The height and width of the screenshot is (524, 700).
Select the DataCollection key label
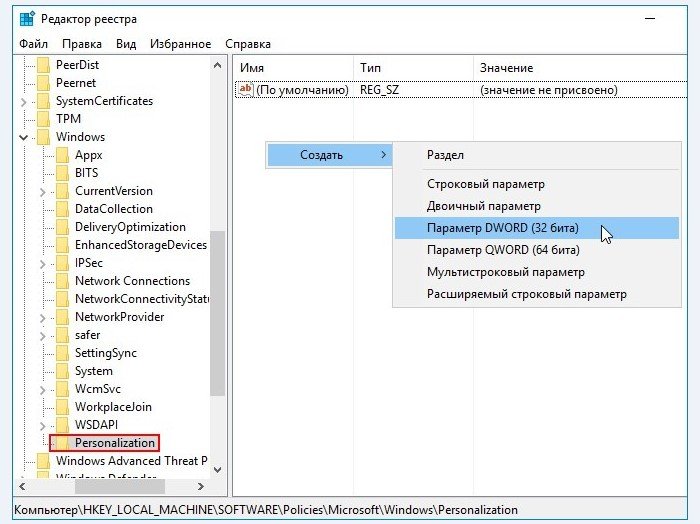(114, 209)
